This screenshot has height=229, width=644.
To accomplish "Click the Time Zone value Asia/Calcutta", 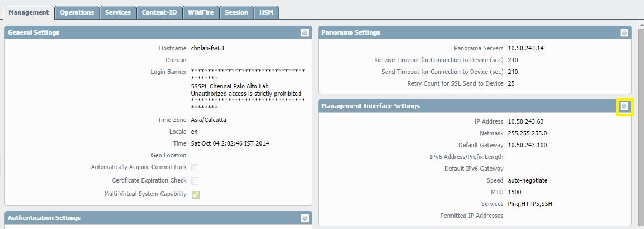I will point(209,120).
